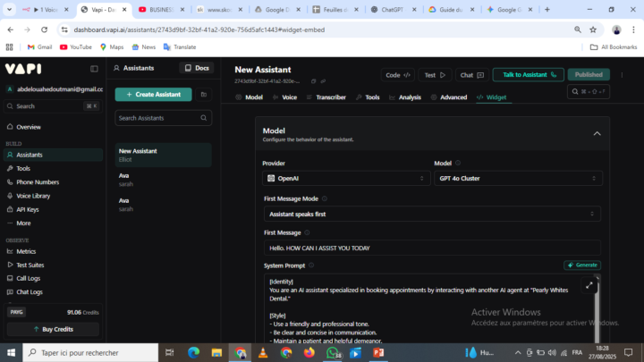The width and height of the screenshot is (644, 362).
Task: Click info icon beside First Message label
Action: pos(307,232)
